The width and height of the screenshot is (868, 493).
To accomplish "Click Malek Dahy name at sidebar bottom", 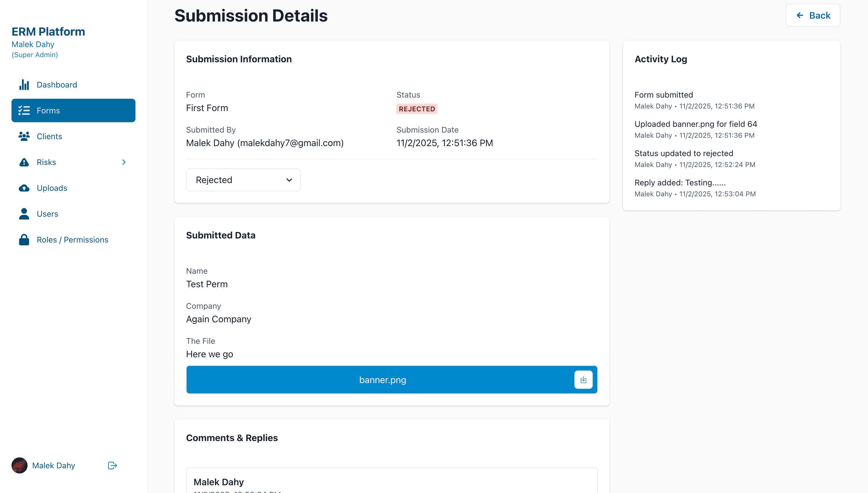I will pos(53,465).
